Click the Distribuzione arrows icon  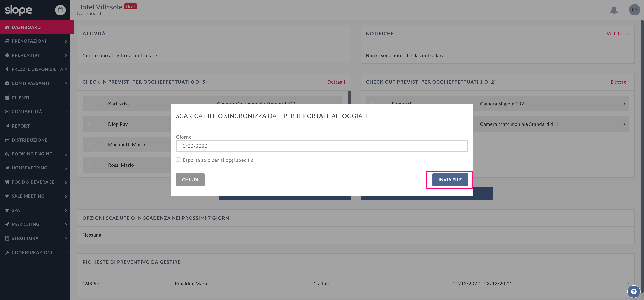(x=7, y=140)
